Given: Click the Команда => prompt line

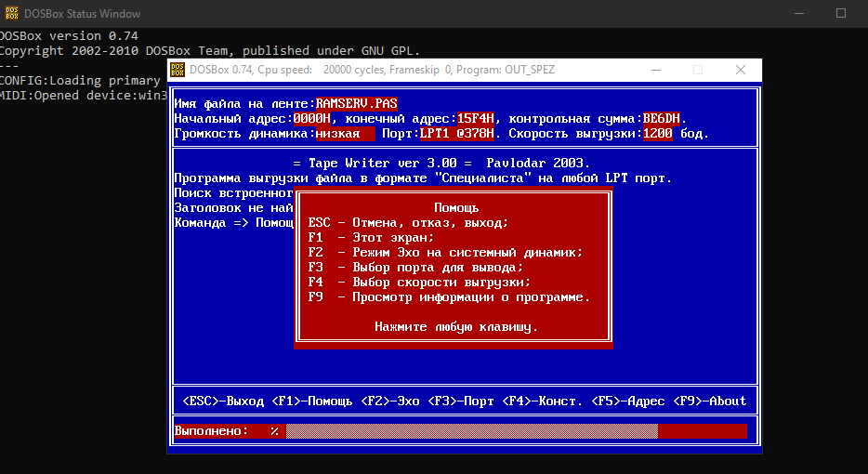Looking at the screenshot, I should (233, 223).
